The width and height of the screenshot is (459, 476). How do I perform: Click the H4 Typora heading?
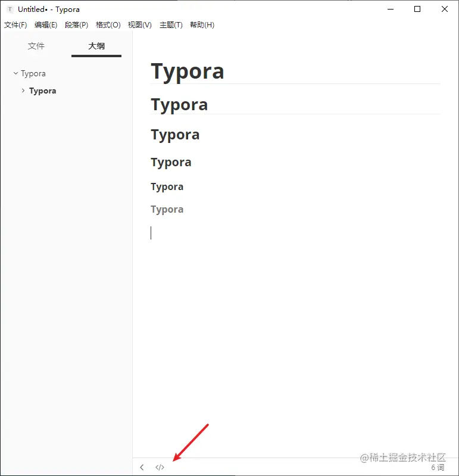tap(171, 163)
